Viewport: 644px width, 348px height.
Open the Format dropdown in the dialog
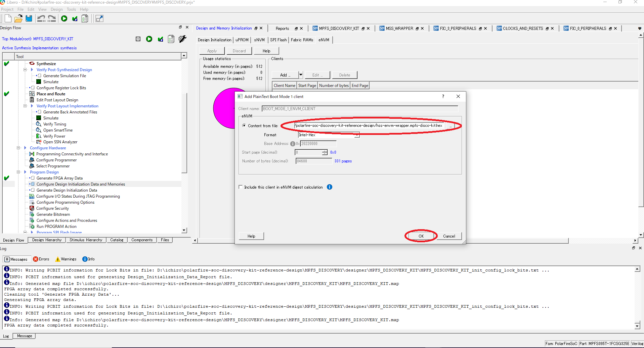coord(357,135)
